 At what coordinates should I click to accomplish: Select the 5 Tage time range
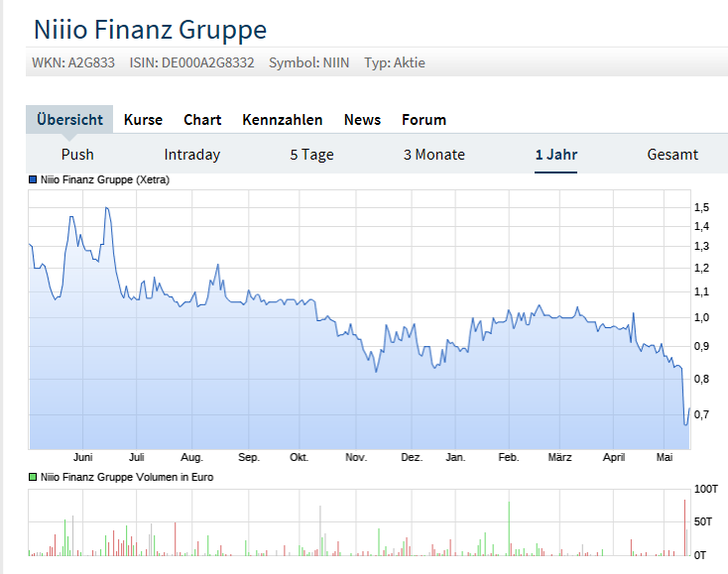coord(311,155)
